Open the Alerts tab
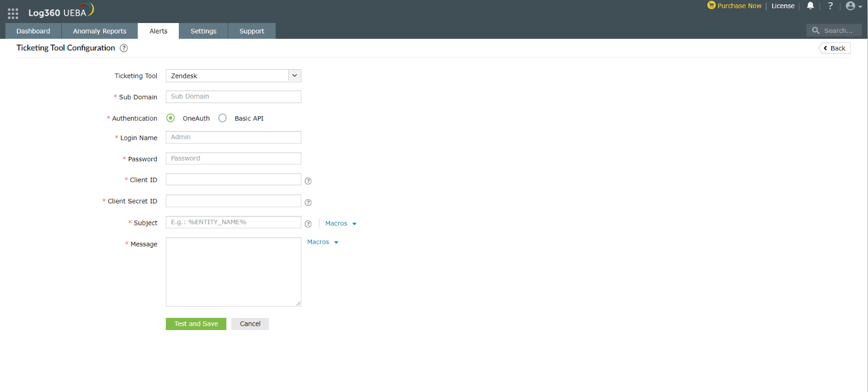Viewport: 868px width, 392px height. point(158,31)
